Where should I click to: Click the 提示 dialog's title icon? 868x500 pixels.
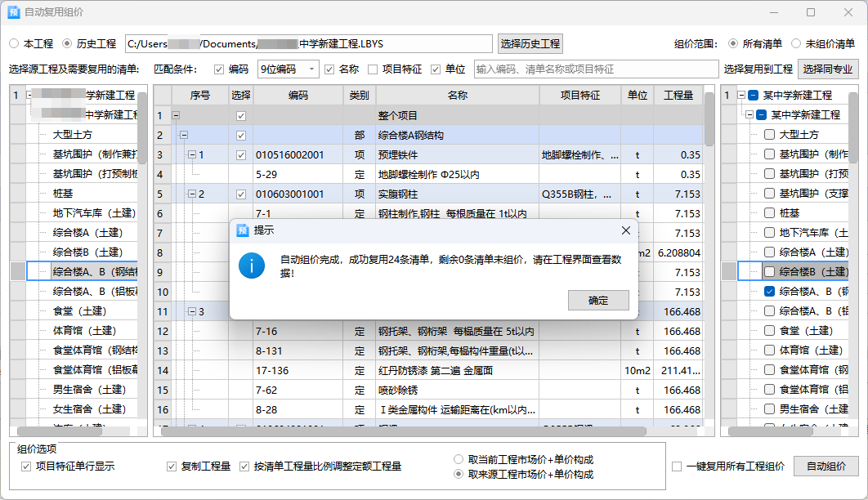click(x=242, y=230)
